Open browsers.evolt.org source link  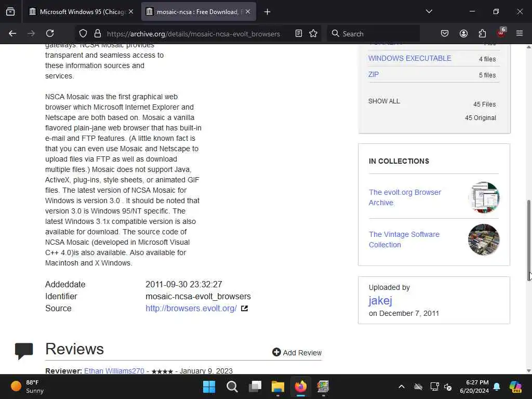[x=191, y=309]
